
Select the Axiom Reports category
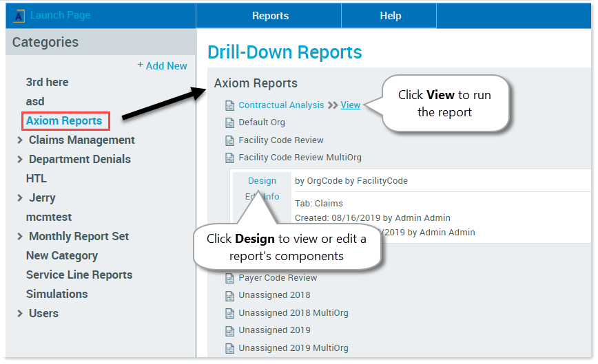[64, 121]
